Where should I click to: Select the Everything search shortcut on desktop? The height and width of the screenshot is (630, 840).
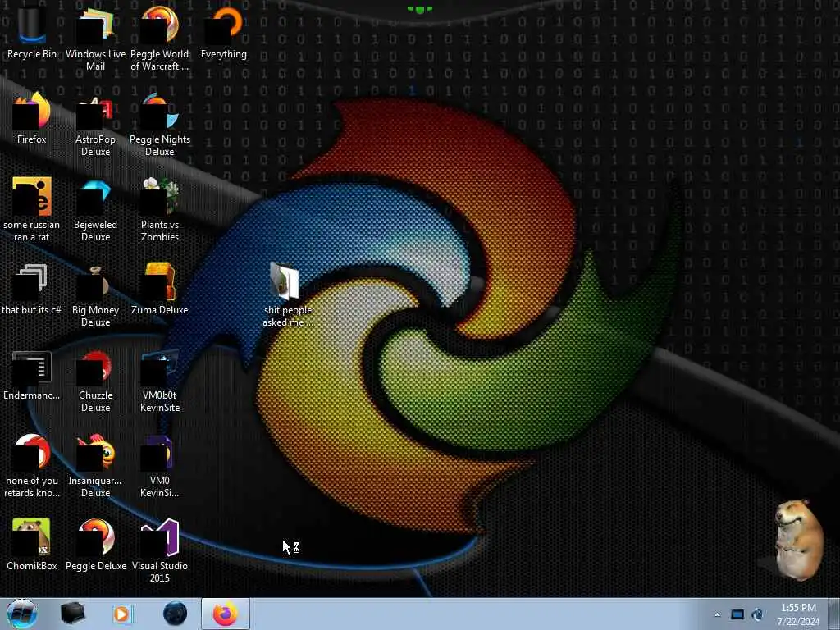coord(224,32)
